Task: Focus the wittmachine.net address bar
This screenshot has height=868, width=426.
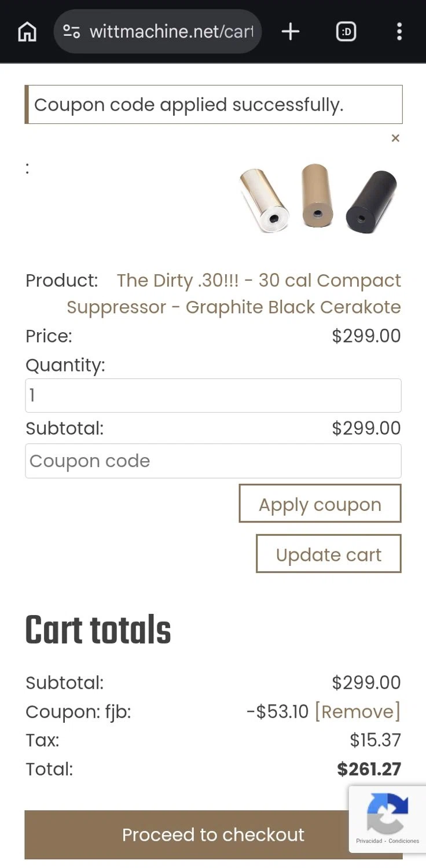Action: [x=171, y=32]
